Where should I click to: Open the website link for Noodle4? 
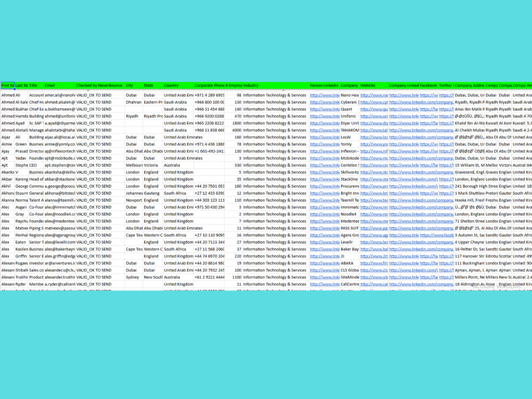pyautogui.click(x=374, y=214)
